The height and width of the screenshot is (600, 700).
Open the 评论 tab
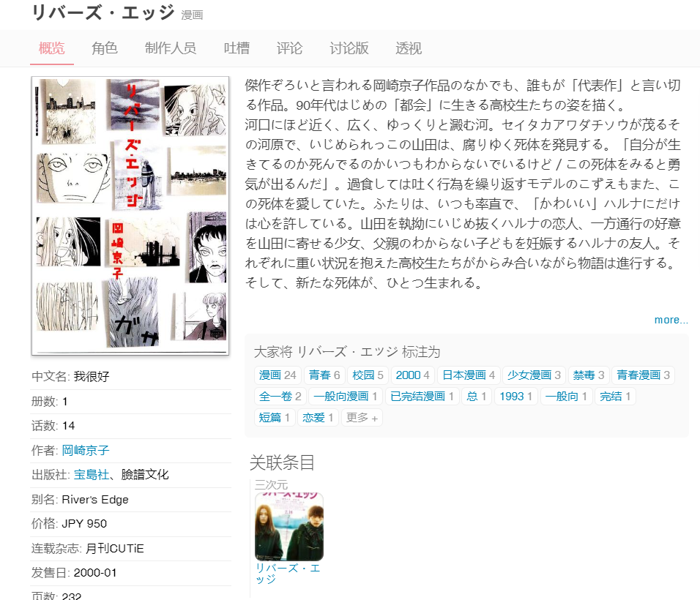pos(289,49)
